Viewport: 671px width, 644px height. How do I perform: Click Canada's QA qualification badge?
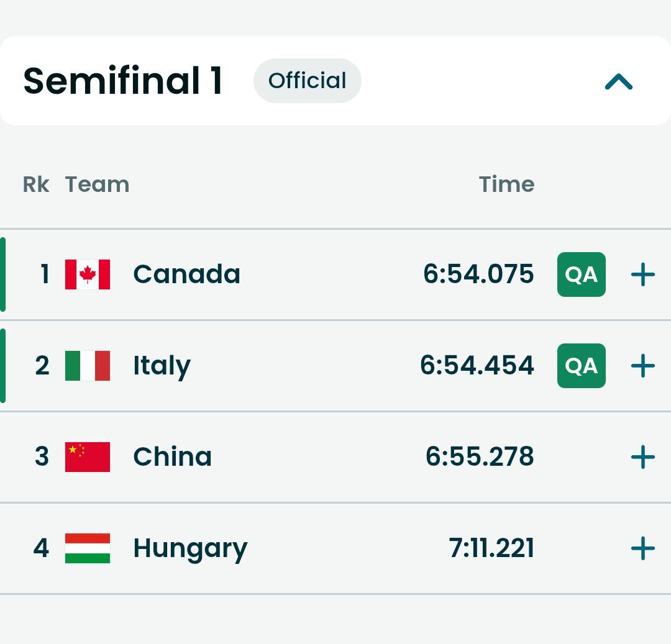(581, 274)
